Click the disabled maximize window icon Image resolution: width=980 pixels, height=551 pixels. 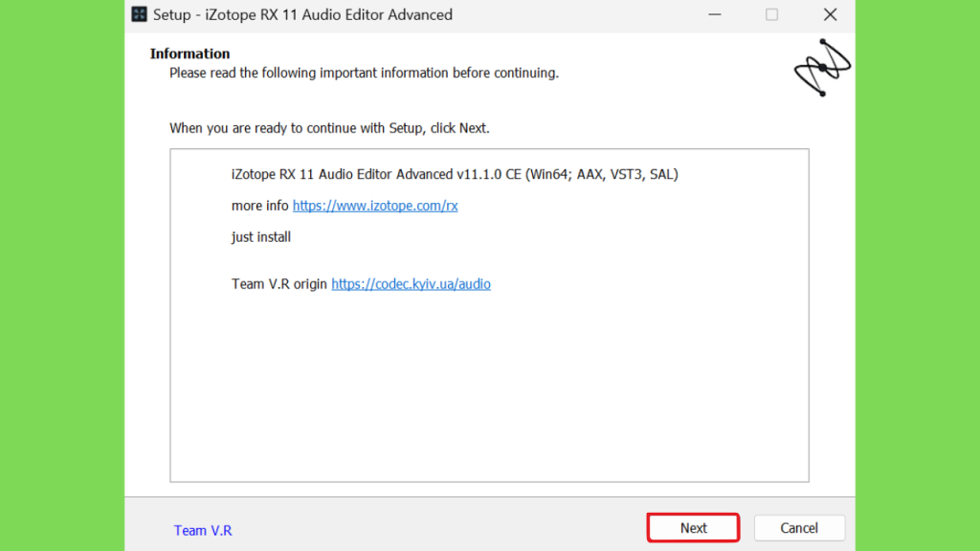(772, 14)
